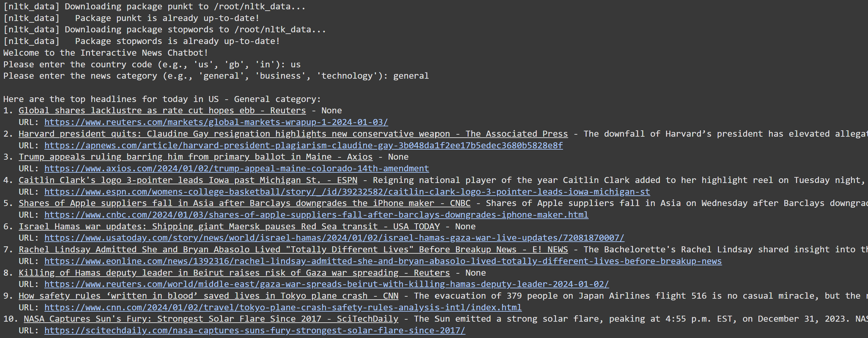Open the Israel Hamas USA TODAY headline
The height and width of the screenshot is (338, 868).
pyautogui.click(x=229, y=226)
